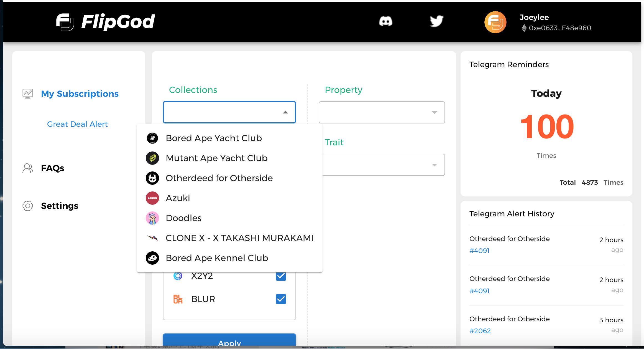Click the Bored Ape Yacht Club icon
Viewport: 644px width, 349px height.
152,138
